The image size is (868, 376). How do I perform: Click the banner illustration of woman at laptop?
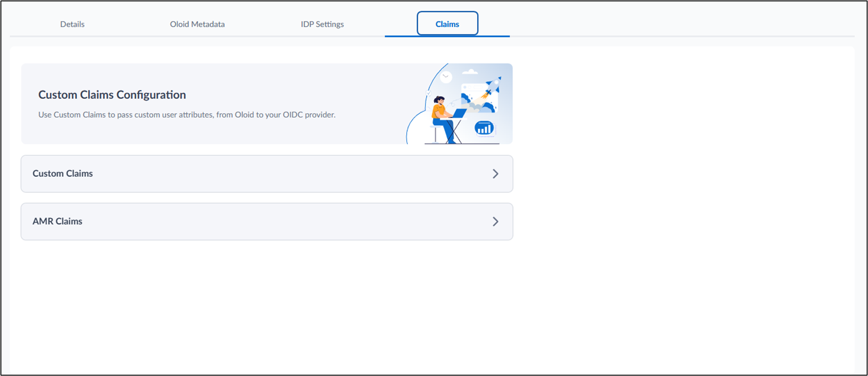pos(459,104)
